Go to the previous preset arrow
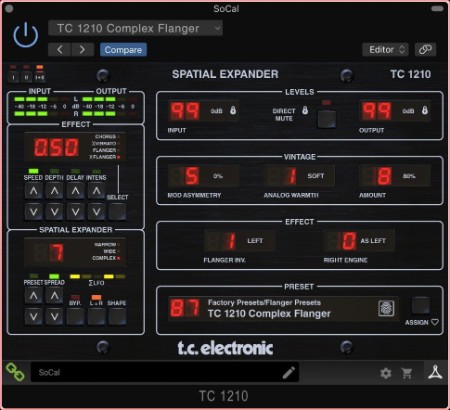Screen dimensions: 450x410 coord(60,50)
